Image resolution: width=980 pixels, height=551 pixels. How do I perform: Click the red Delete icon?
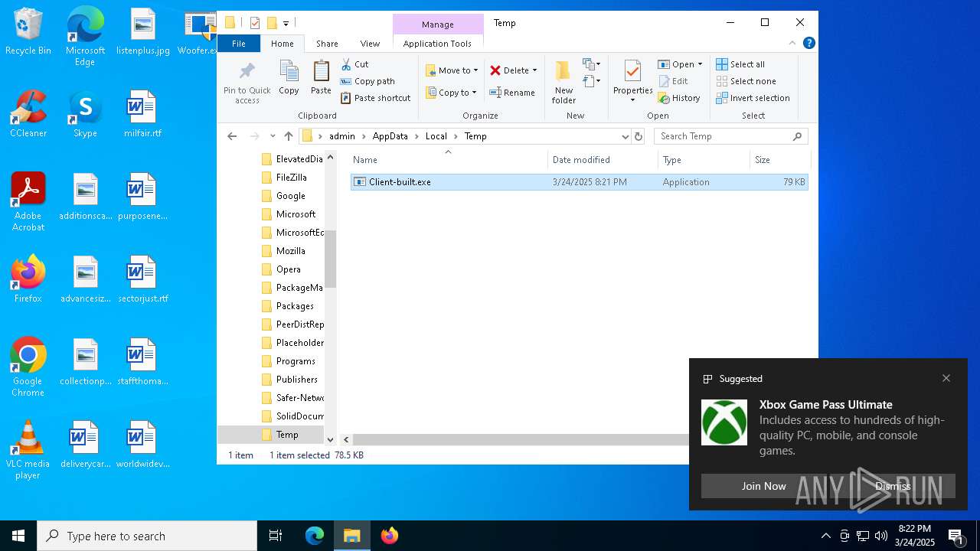click(495, 70)
